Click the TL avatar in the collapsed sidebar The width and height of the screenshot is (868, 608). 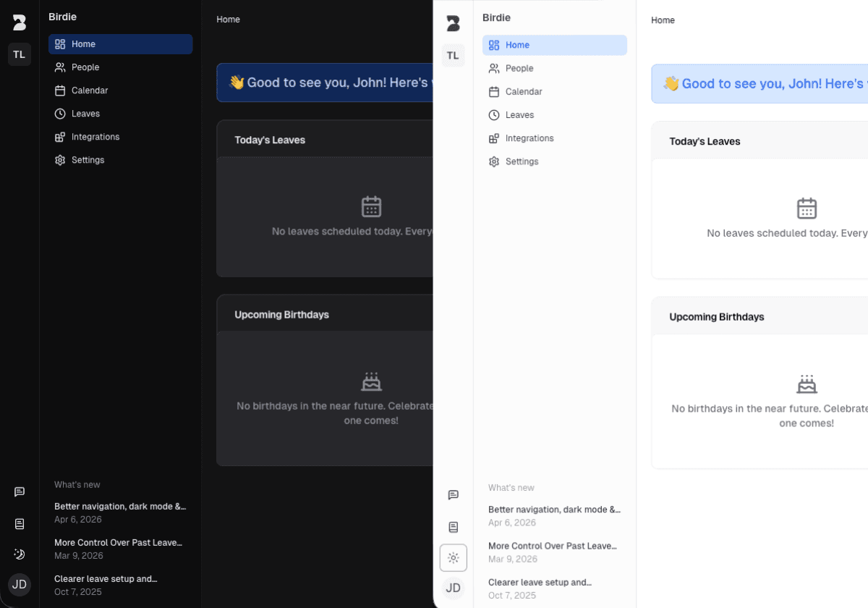[x=19, y=54]
